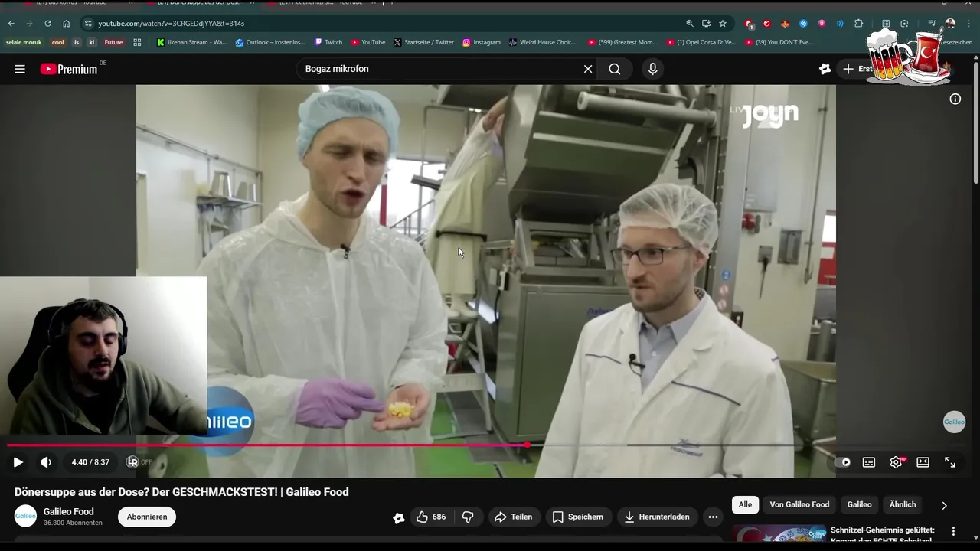The image size is (980, 551).
Task: Enter fullscreen mode
Action: (x=950, y=462)
